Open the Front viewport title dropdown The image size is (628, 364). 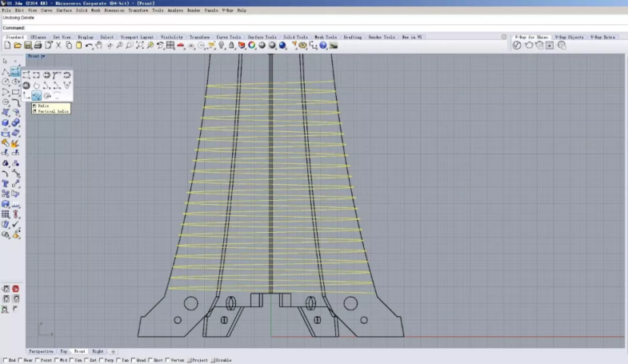tap(37, 57)
